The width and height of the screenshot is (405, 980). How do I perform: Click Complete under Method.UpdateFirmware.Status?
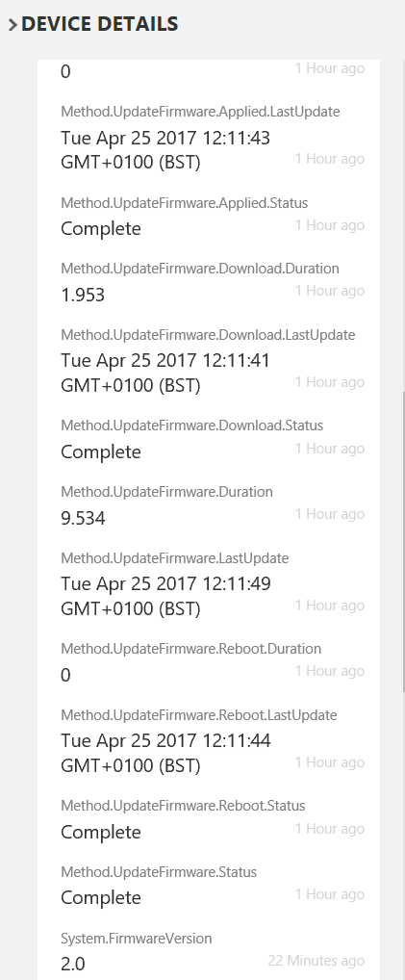(x=101, y=897)
